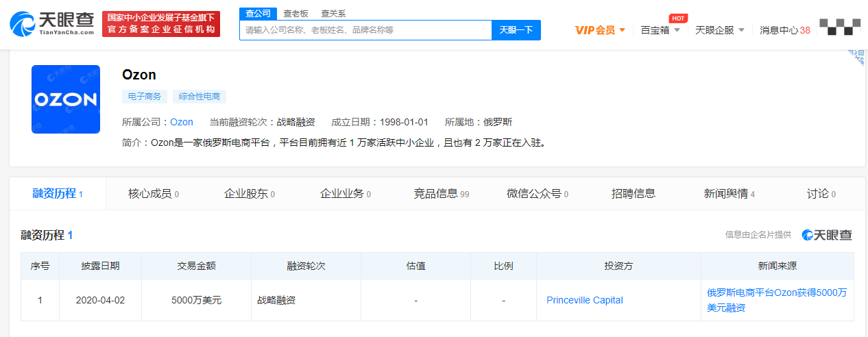The height and width of the screenshot is (337, 868).
Task: Switch to 企业业务 tab
Action: (x=346, y=194)
